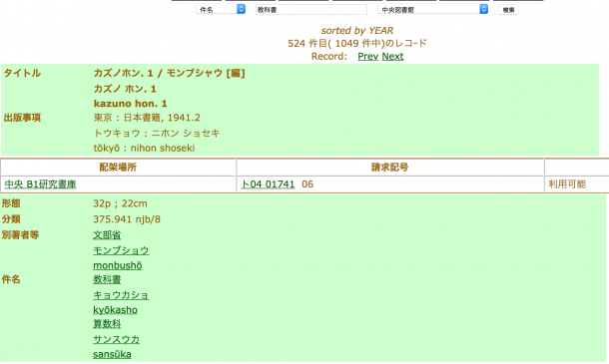Click the 請求記号 column header
Screen dimensions: 609x364
[390, 168]
